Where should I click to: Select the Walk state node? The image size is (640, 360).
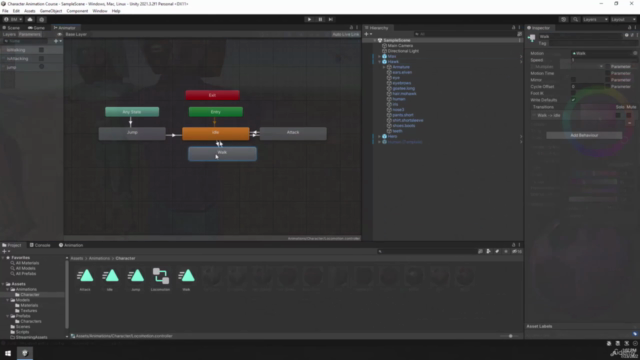coord(222,154)
